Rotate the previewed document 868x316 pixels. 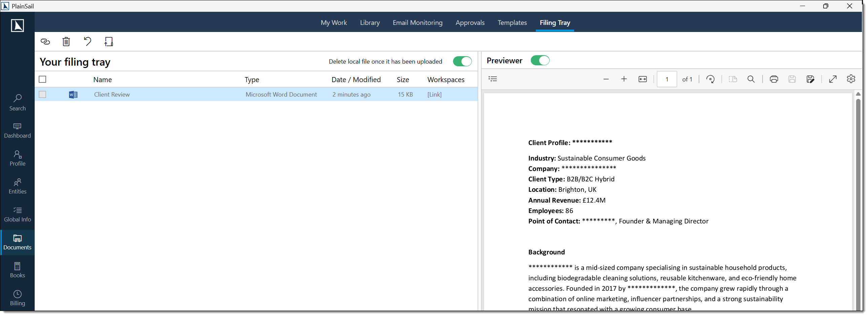(x=710, y=79)
